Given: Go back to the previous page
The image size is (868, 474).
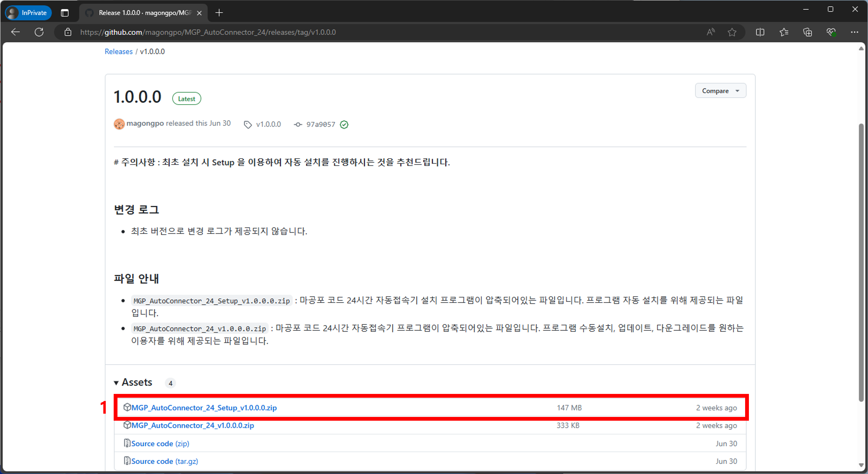Looking at the screenshot, I should [15, 32].
